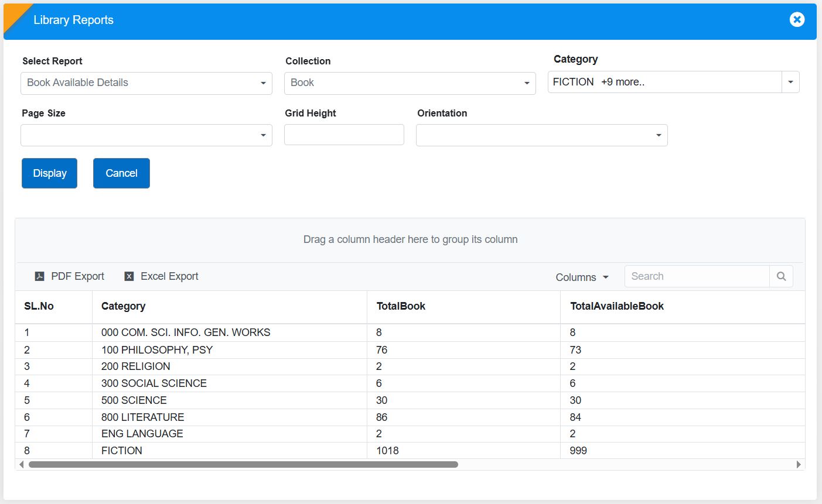This screenshot has height=504, width=822.
Task: Select the FICTION row in the grid
Action: 122,451
